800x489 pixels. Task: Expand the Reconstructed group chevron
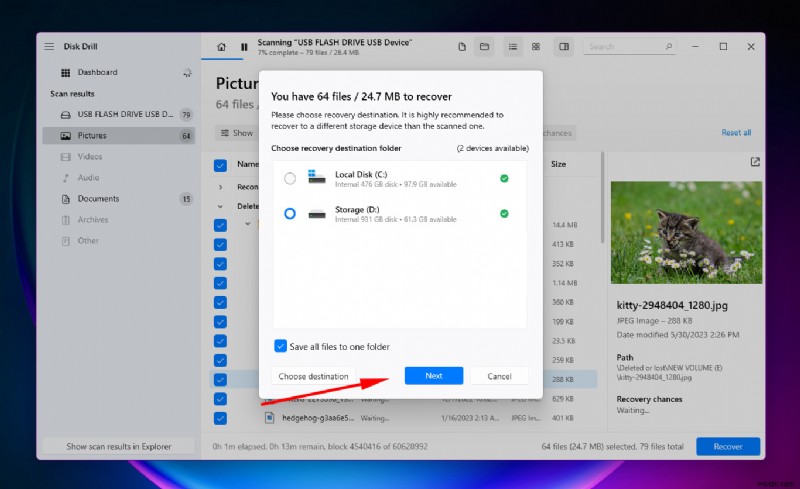tap(220, 187)
